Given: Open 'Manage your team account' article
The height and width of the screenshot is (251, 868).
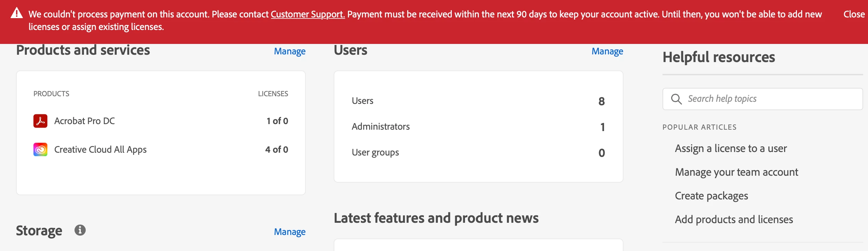Looking at the screenshot, I should (736, 172).
